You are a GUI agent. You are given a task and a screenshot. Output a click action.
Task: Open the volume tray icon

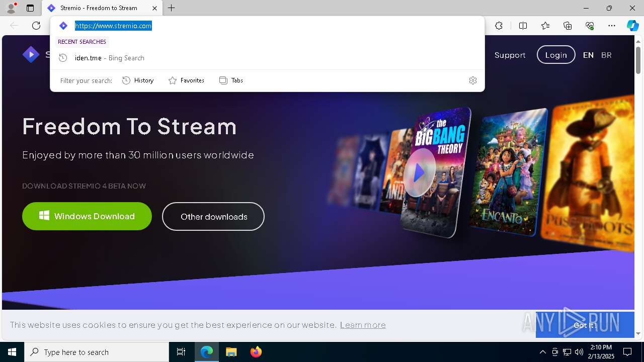579,352
